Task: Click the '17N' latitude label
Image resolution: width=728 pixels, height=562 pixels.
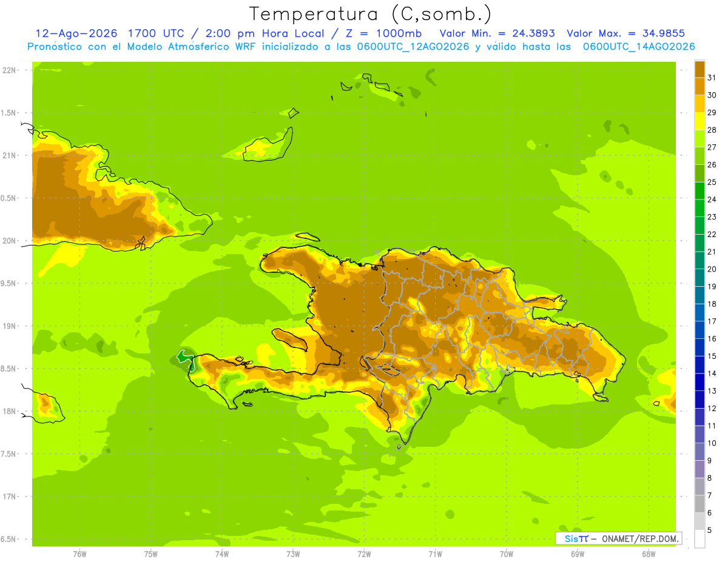Action: click(10, 497)
